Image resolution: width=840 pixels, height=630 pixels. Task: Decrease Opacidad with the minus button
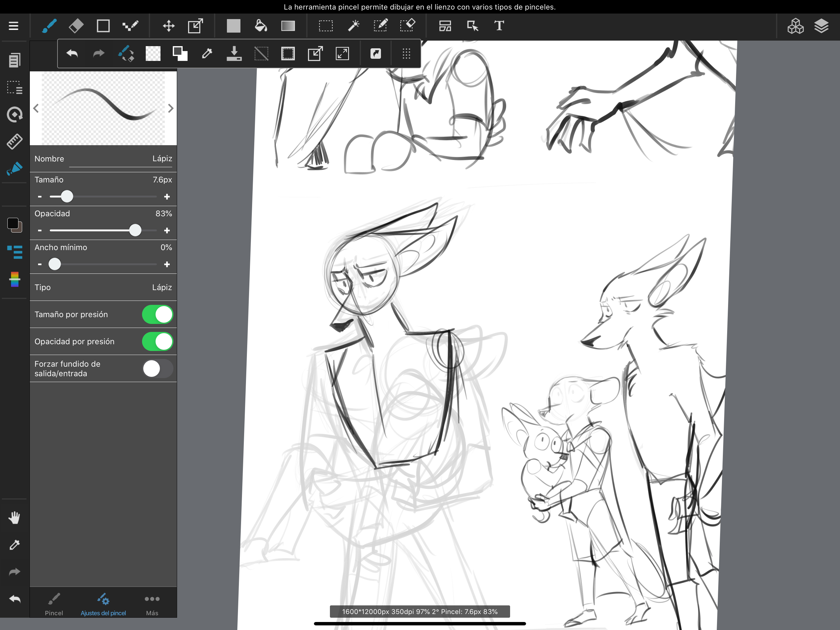pos(40,231)
